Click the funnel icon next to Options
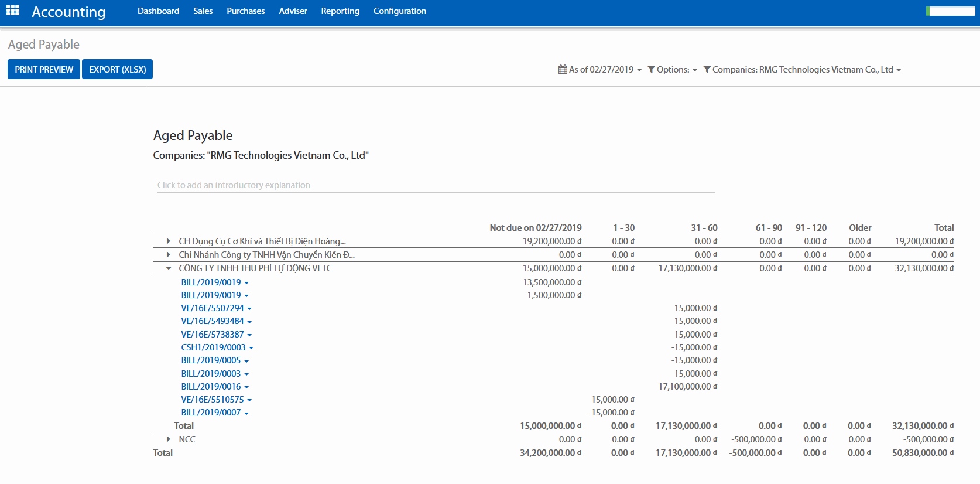Screen dimensions: 980x484 click(x=651, y=70)
